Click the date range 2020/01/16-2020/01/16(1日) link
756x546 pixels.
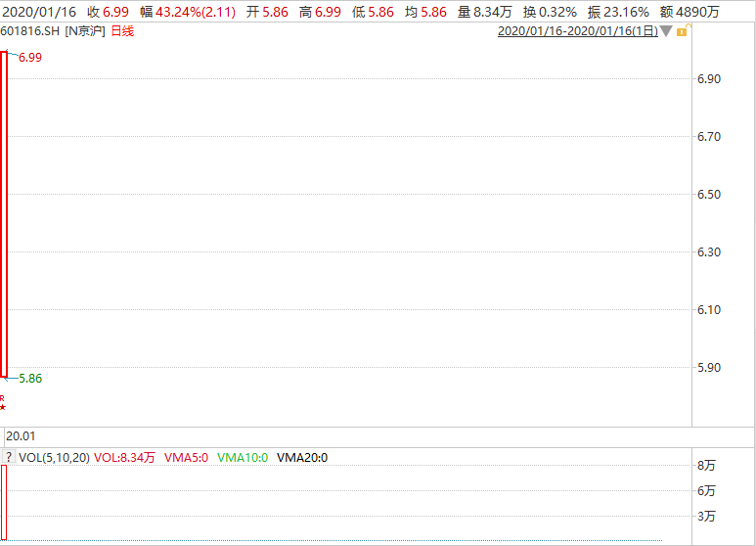[x=578, y=31]
